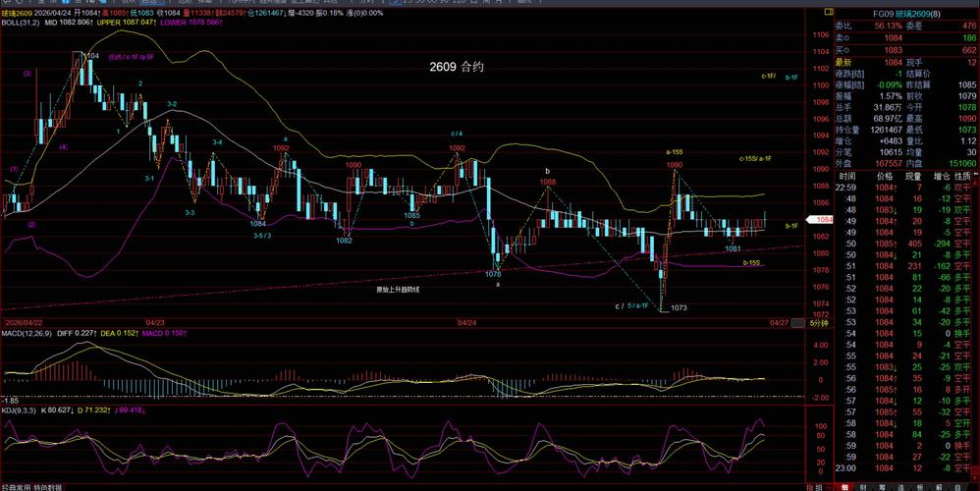Open the 5分钟 period selector
Viewport: 980px width, 491px height.
[x=819, y=323]
